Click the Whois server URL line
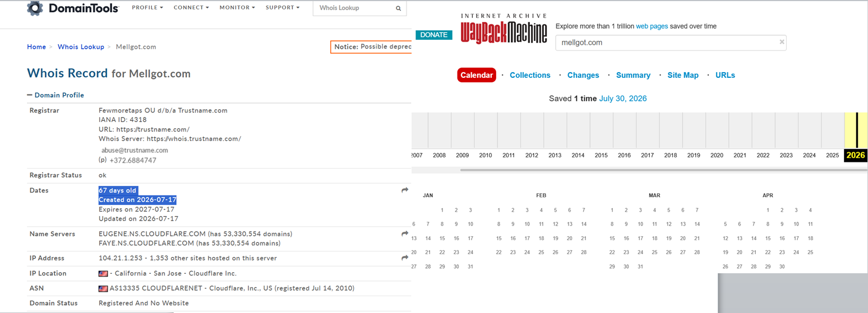Screen dimensions: 868x313 (170, 139)
